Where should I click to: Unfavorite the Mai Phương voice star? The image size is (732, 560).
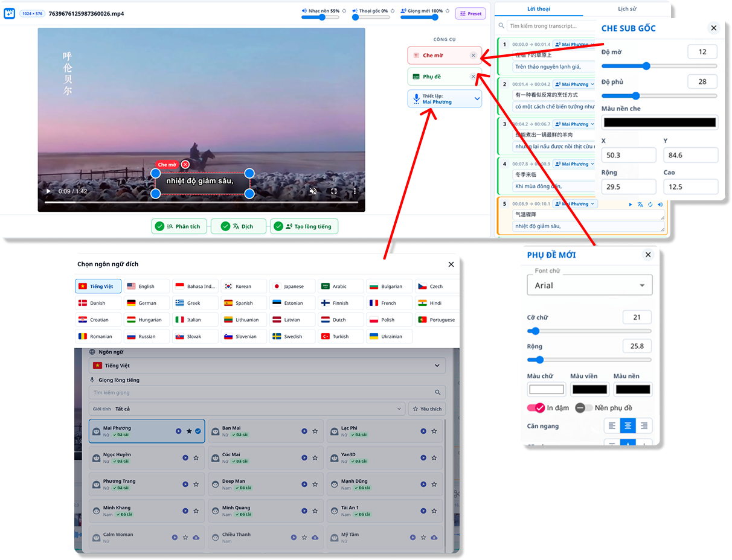click(189, 431)
